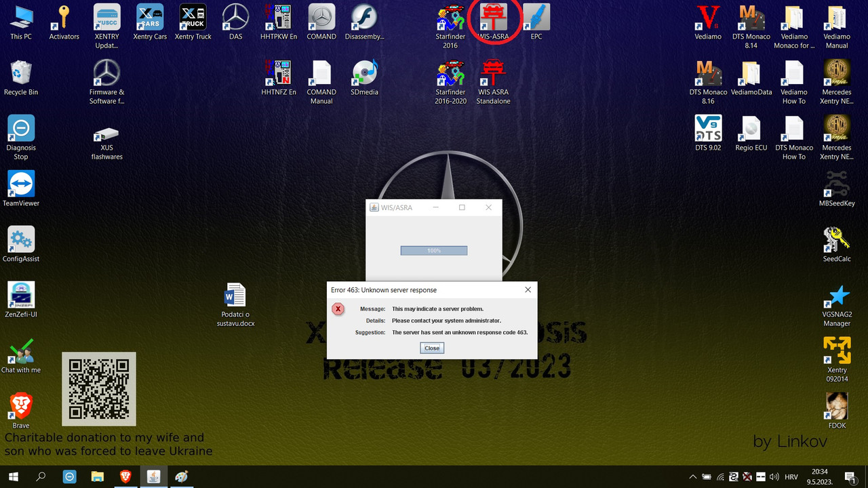Open the Starfinder 2016-2020 shortcut
Viewport: 868px width, 488px height.
(x=450, y=81)
